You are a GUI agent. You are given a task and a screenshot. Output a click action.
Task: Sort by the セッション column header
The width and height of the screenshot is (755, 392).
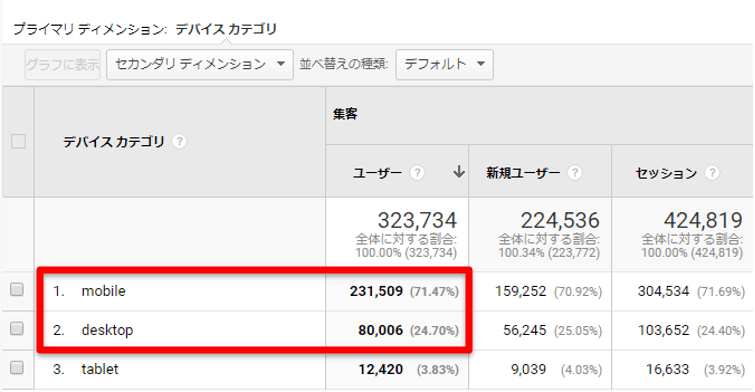[666, 173]
